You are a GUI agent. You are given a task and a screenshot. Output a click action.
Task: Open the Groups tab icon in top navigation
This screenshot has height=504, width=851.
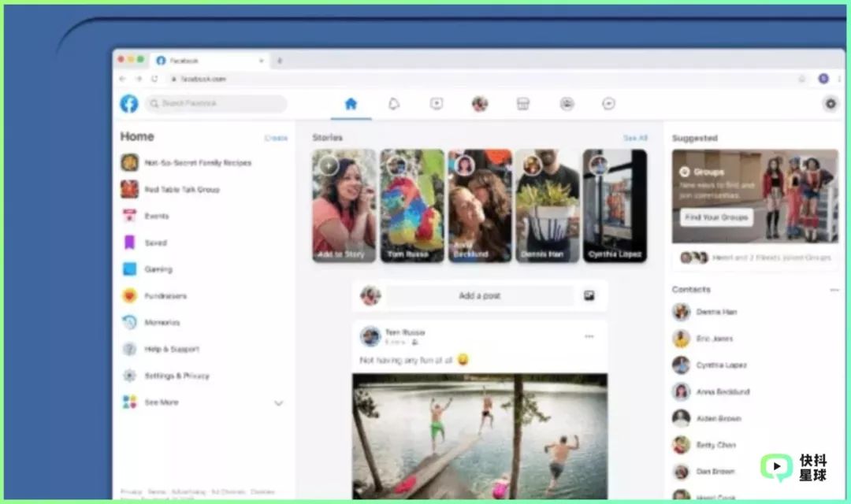click(567, 104)
